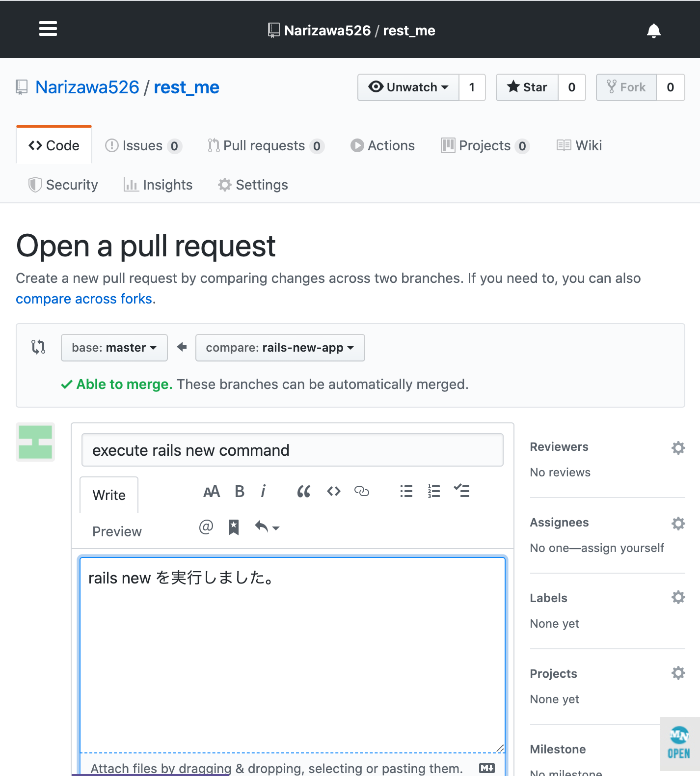Open the hamburger navigation menu
The image size is (700, 776).
pos(48,29)
